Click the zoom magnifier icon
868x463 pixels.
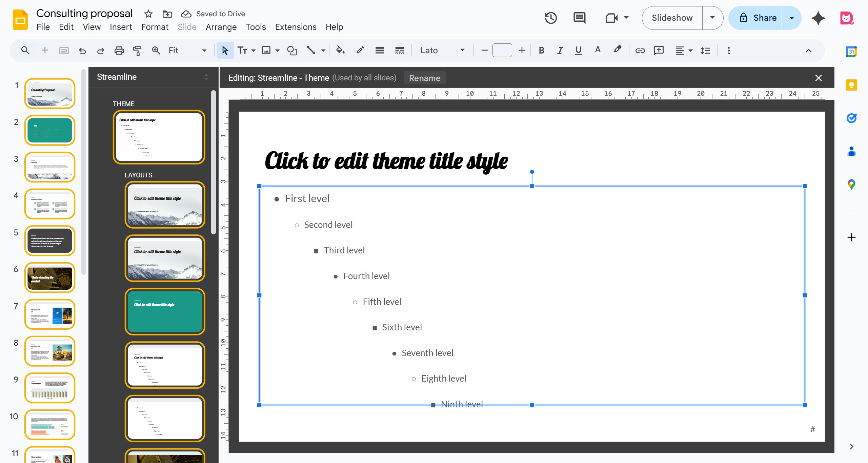point(156,51)
